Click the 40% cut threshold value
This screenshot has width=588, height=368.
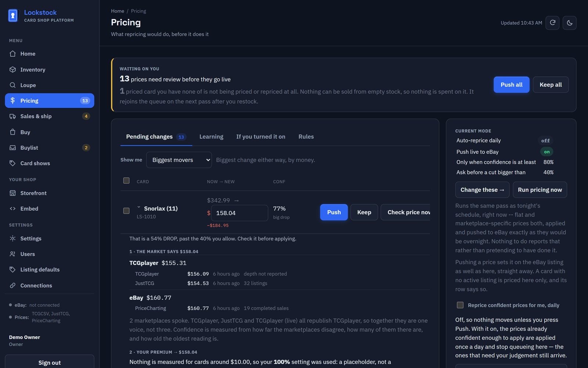(x=548, y=172)
